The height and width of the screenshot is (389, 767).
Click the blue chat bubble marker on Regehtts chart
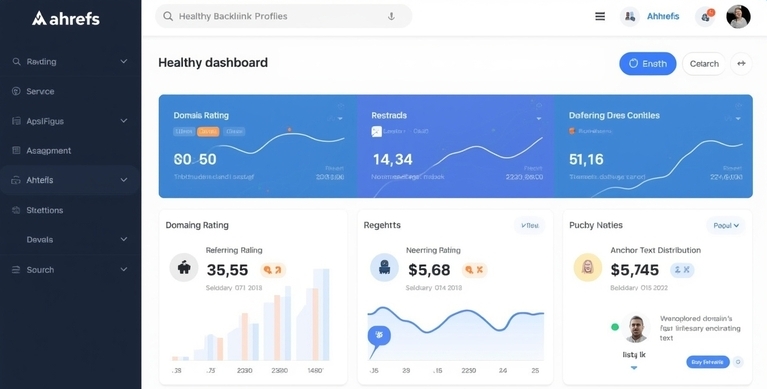(379, 336)
